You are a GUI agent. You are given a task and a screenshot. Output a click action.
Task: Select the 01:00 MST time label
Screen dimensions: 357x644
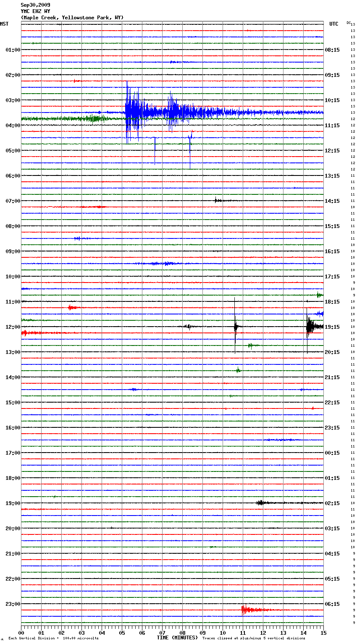[x=13, y=50]
